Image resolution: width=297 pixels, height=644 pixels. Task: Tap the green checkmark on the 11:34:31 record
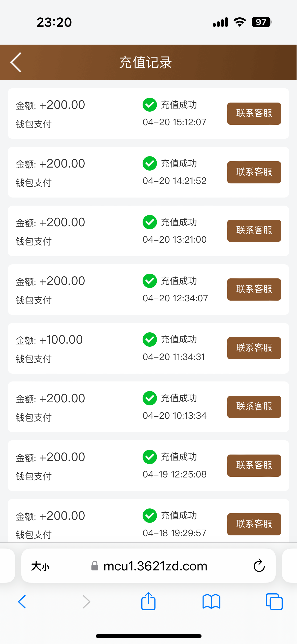tap(150, 339)
